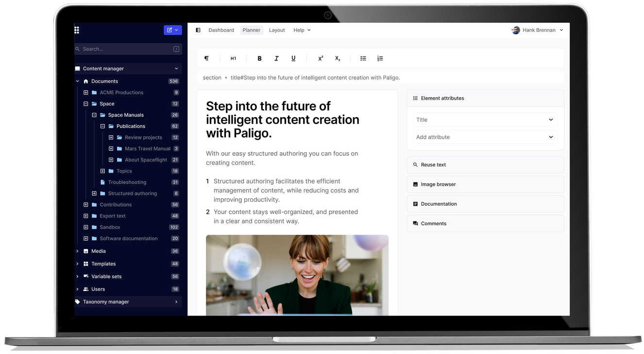Viewport: 644px width, 354px height.
Task: Collapse the Space folder
Action: point(86,104)
